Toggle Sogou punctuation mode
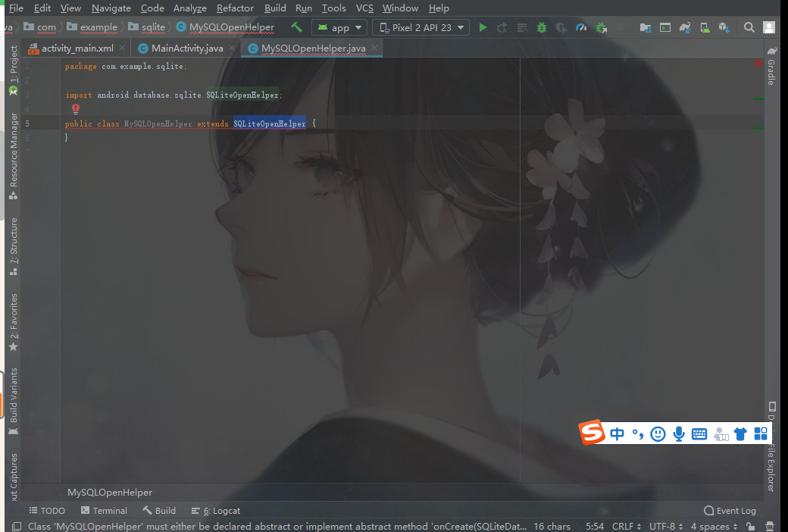 (638, 433)
